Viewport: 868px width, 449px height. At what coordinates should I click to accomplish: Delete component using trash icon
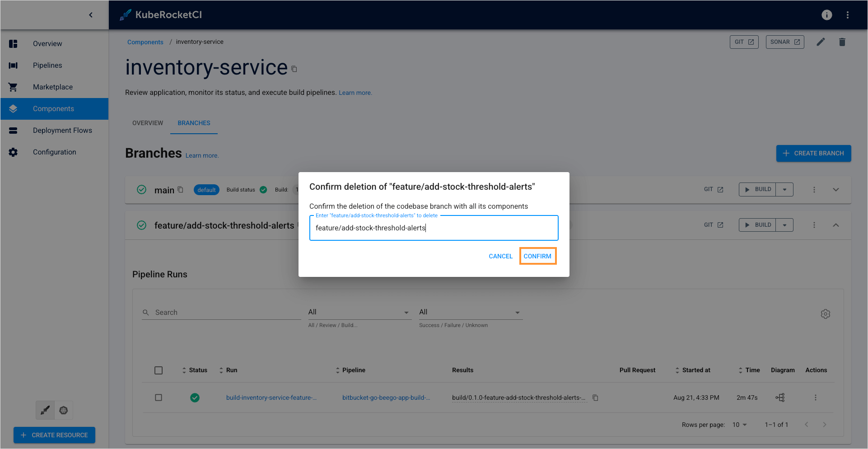click(x=842, y=42)
